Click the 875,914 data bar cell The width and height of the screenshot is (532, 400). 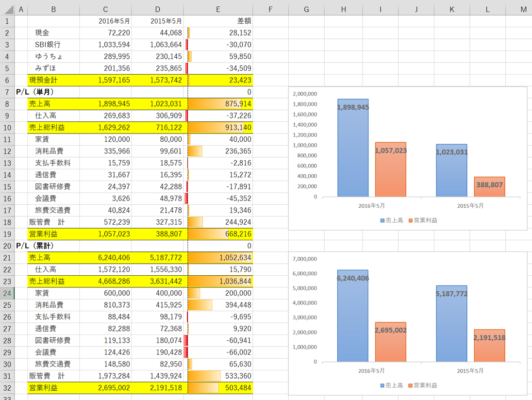(x=218, y=104)
